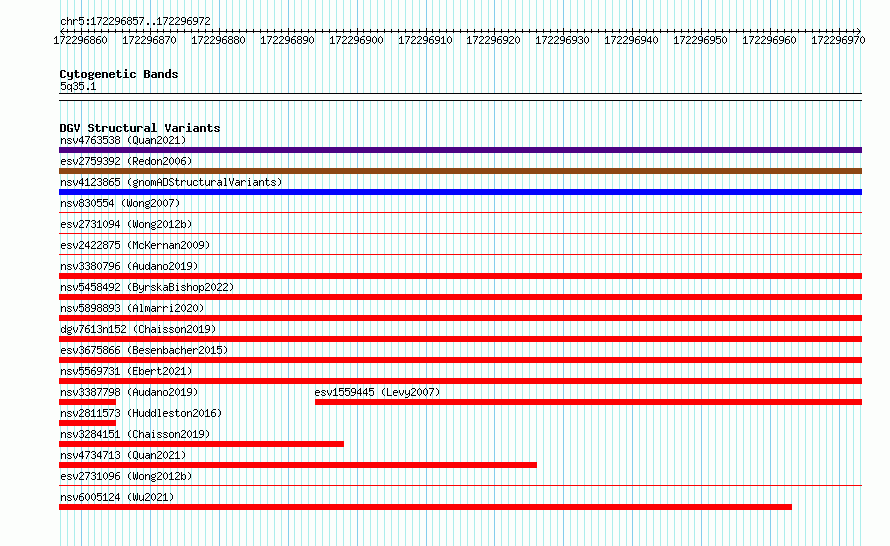
Task: Select the blue nsv4123865 variant bar
Action: click(460, 192)
